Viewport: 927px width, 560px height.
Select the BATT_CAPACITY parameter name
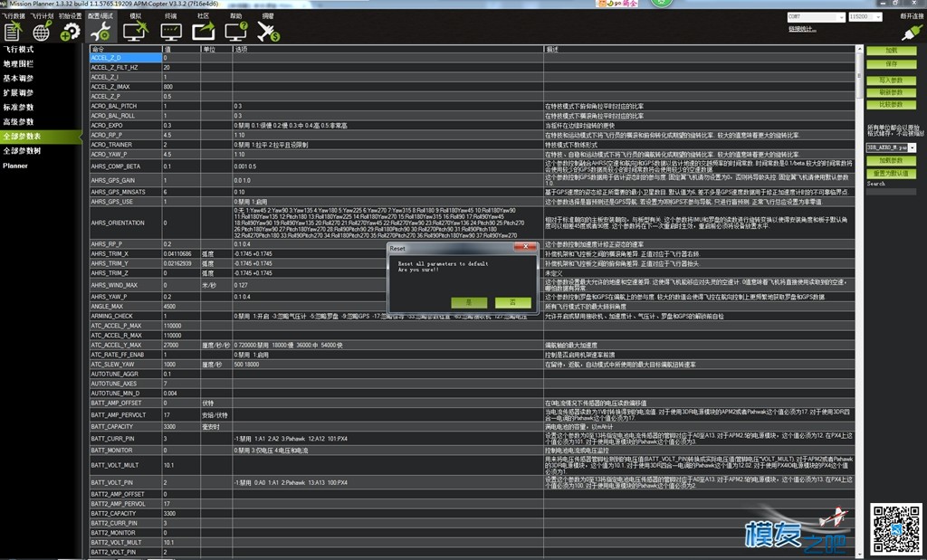(111, 426)
